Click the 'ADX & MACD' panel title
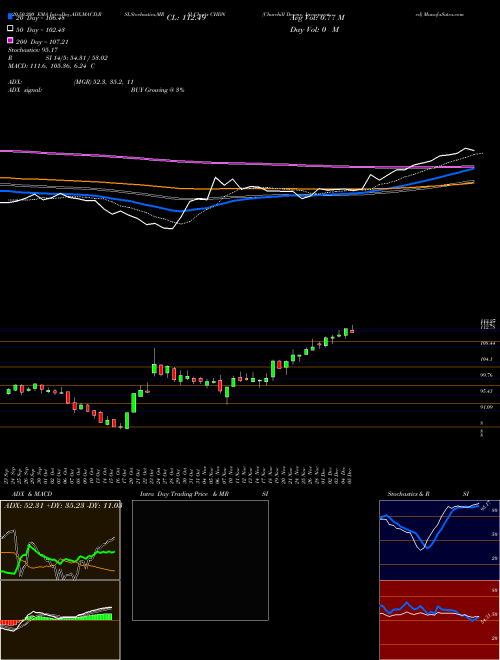This screenshot has height=660, width=500. [32, 494]
